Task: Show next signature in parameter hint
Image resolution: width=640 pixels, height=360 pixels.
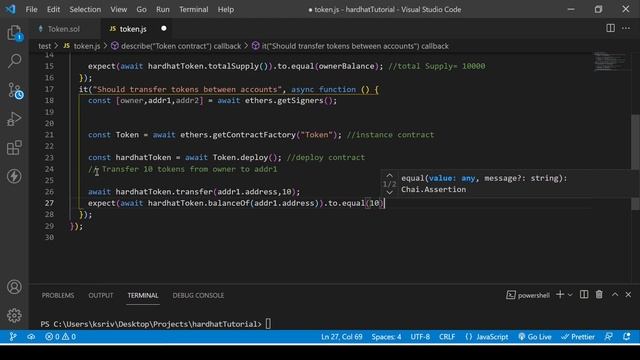Action: click(x=389, y=193)
